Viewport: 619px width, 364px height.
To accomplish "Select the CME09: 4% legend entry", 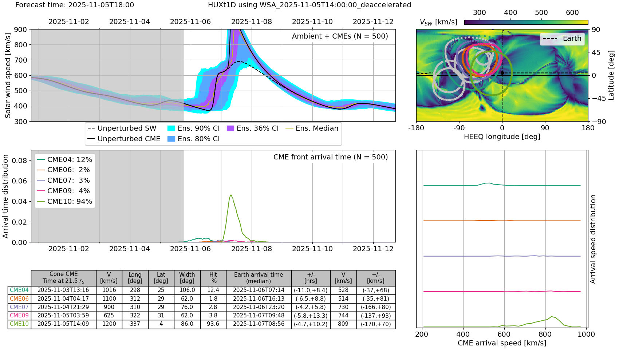I will [65, 191].
